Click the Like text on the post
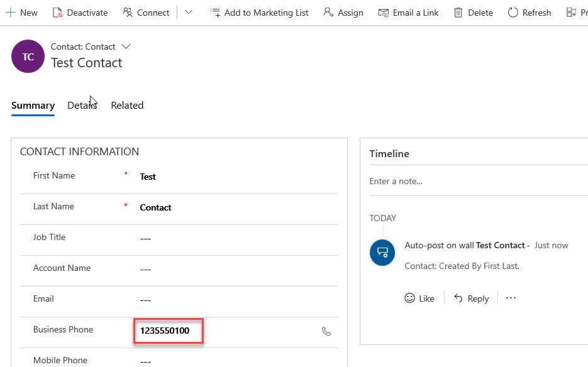Screen dimensions: 588x367 tap(427, 299)
